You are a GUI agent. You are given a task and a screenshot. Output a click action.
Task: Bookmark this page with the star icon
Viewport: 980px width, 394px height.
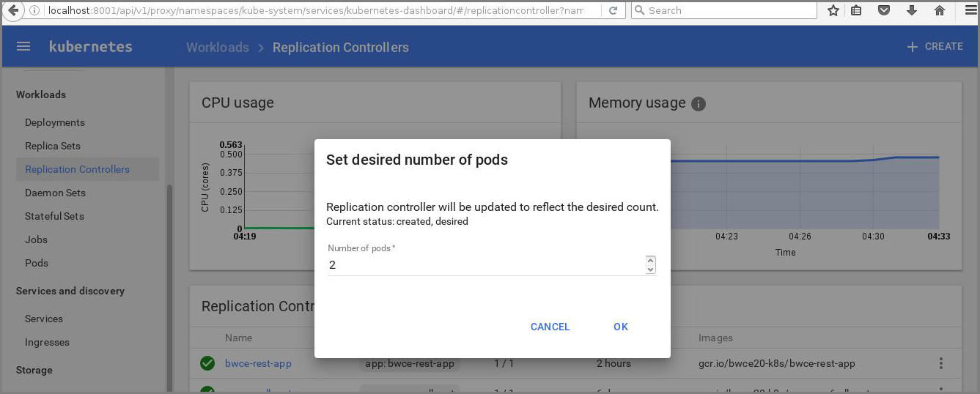[833, 11]
